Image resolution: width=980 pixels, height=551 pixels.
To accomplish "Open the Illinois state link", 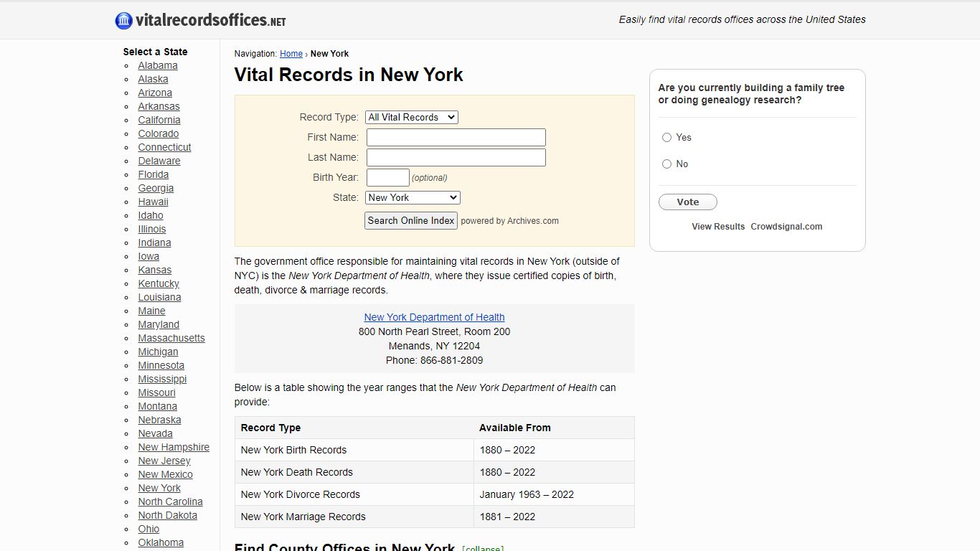I will tap(152, 229).
